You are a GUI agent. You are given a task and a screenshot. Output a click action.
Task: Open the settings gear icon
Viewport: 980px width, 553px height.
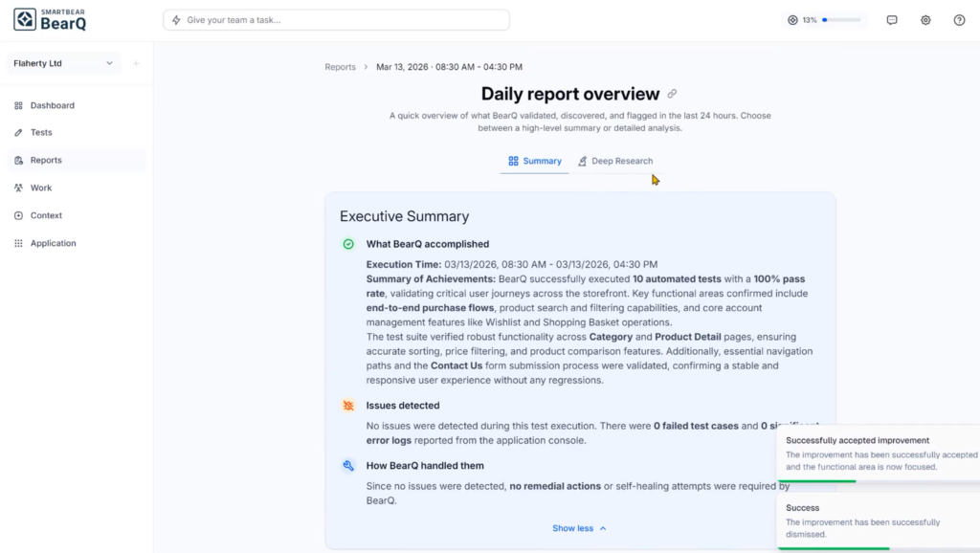[x=925, y=20]
